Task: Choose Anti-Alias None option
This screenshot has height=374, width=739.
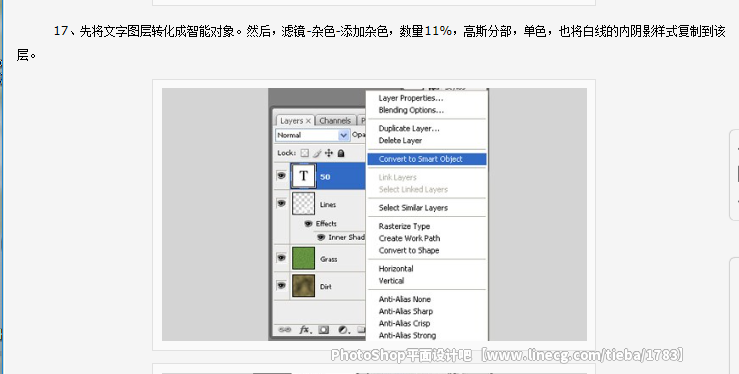Action: click(404, 299)
